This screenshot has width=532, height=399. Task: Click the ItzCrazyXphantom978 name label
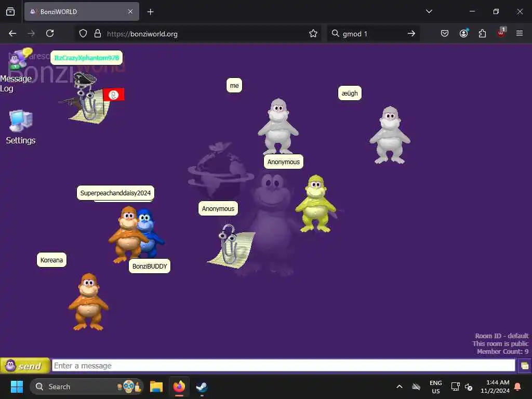(87, 58)
